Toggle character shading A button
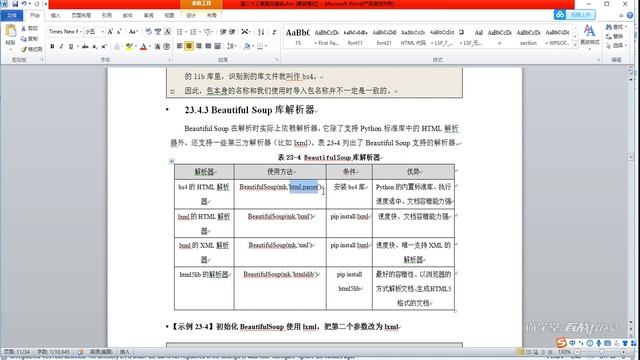The width and height of the screenshot is (640, 360). click(x=158, y=47)
